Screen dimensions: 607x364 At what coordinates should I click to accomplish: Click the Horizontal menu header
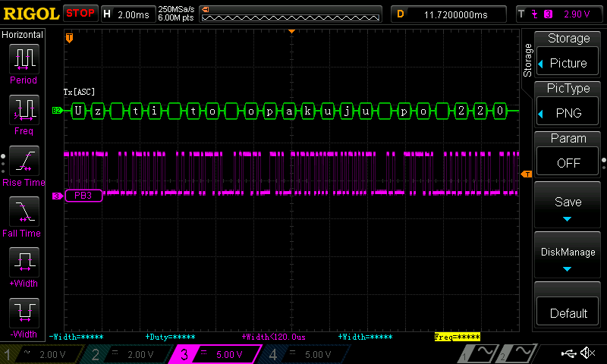click(23, 35)
